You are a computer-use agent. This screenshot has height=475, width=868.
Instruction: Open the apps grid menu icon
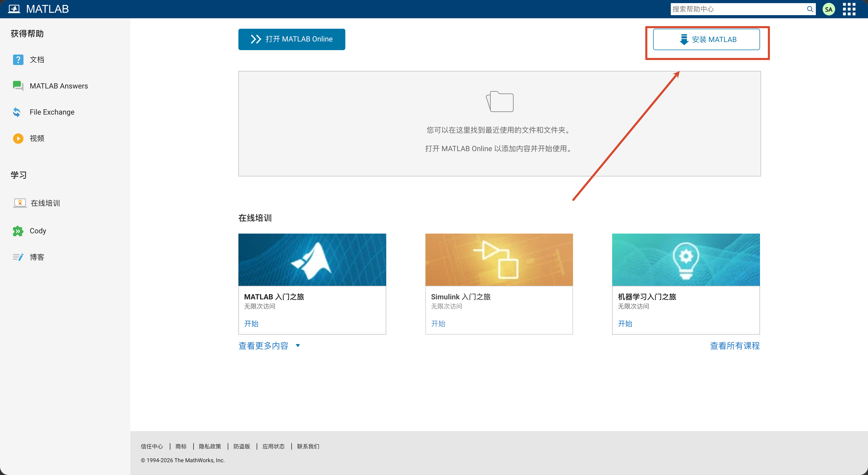pyautogui.click(x=849, y=9)
